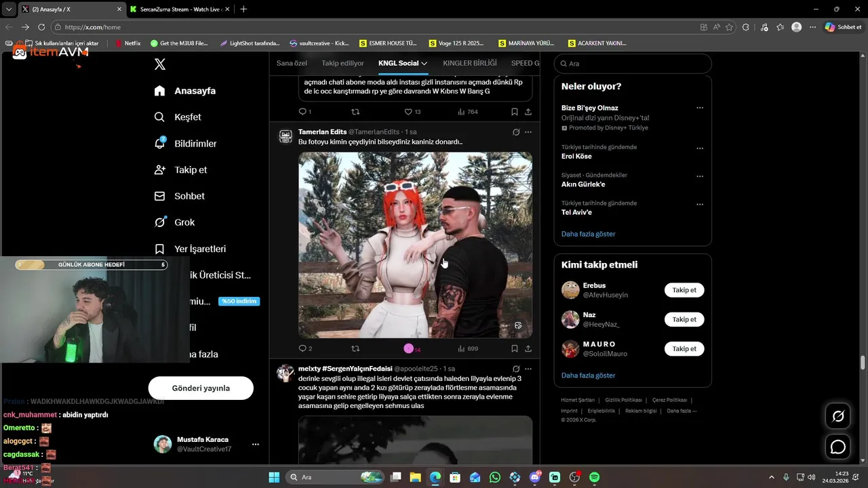This screenshot has height=488, width=868.
Task: Open the new browser tab button
Action: coord(243,9)
